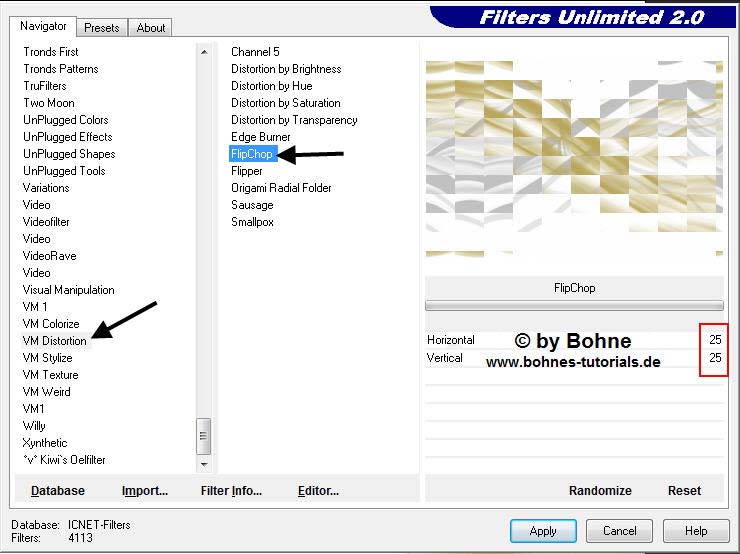Launch the filter Editor...
The height and width of the screenshot is (554, 740).
[x=318, y=491]
